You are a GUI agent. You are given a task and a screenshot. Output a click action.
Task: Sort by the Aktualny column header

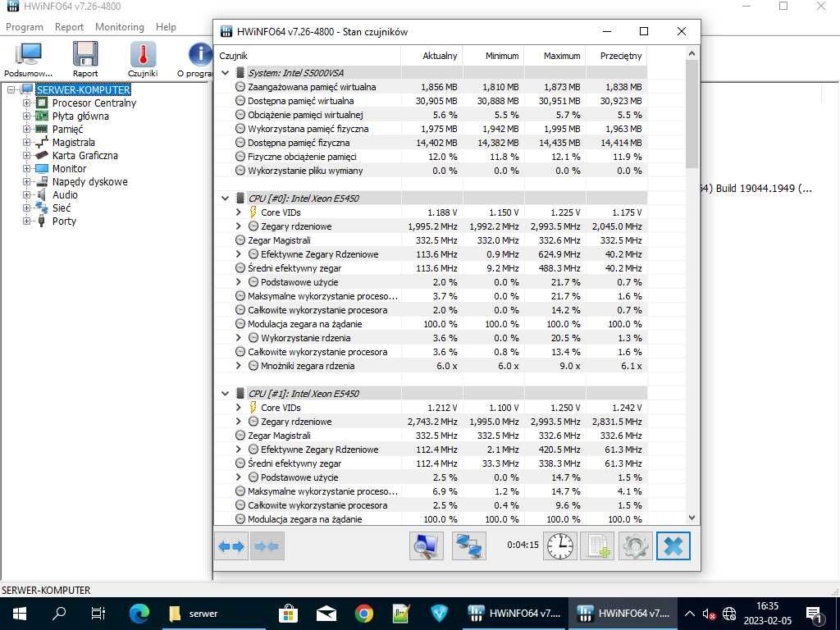[x=431, y=56]
